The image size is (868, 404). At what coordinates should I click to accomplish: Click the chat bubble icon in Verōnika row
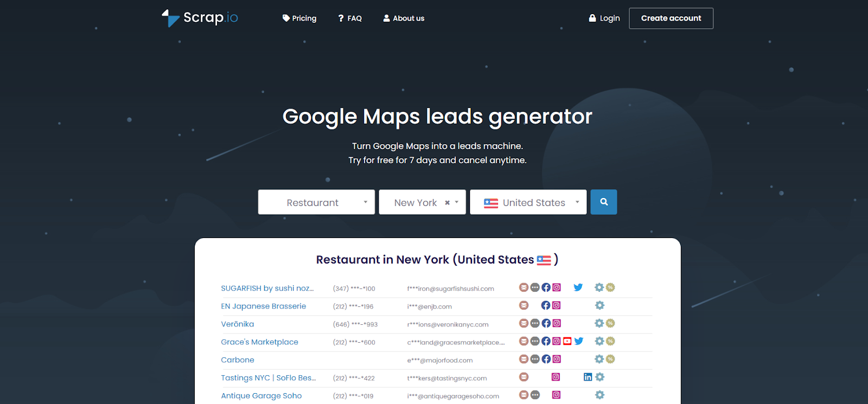click(535, 323)
